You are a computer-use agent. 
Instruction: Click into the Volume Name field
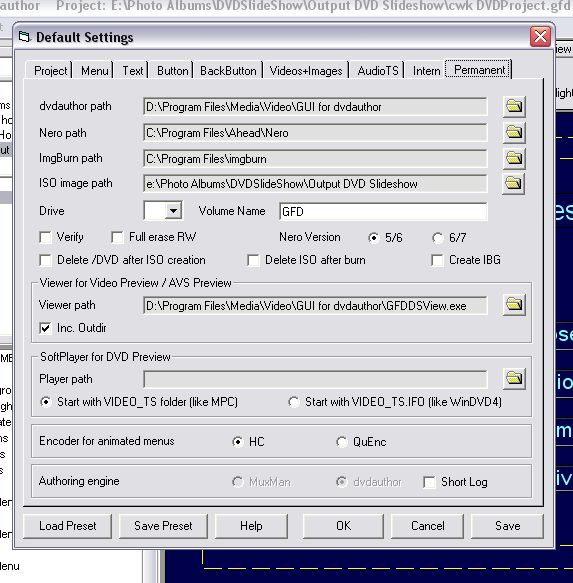point(383,212)
